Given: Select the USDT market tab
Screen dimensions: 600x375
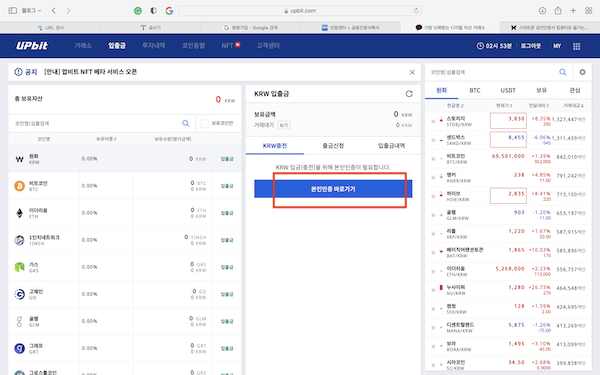Looking at the screenshot, I should pyautogui.click(x=508, y=90).
